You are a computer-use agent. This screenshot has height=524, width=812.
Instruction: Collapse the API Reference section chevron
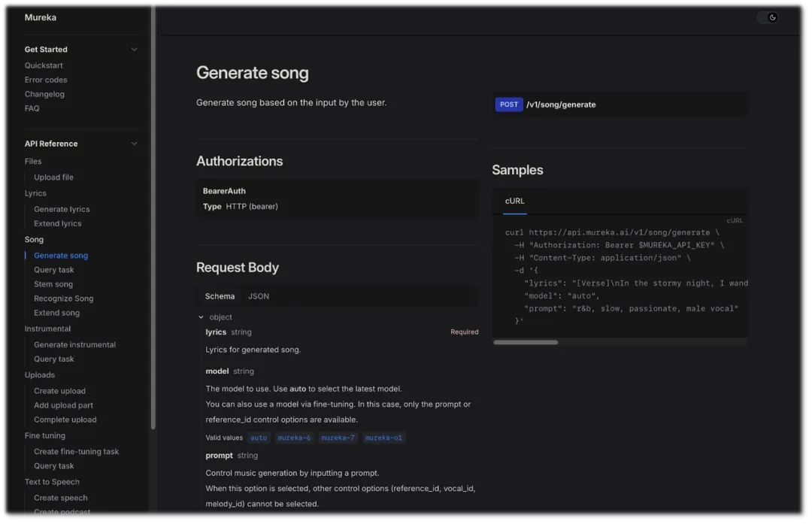coord(134,144)
